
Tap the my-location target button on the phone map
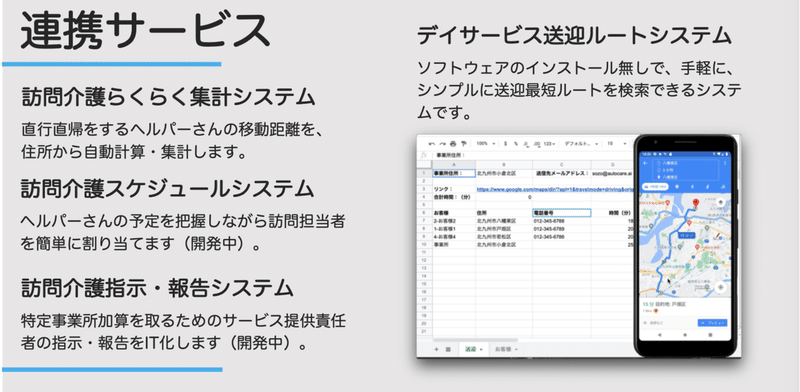(720, 287)
